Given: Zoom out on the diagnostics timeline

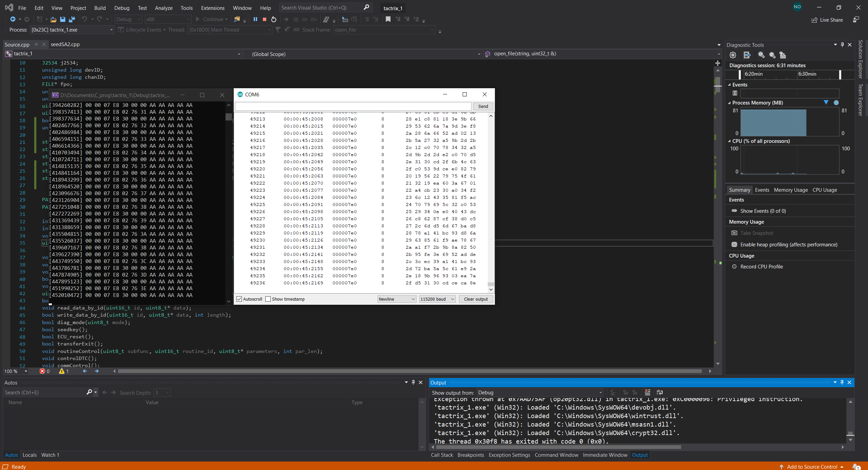Looking at the screenshot, I should coord(772,55).
